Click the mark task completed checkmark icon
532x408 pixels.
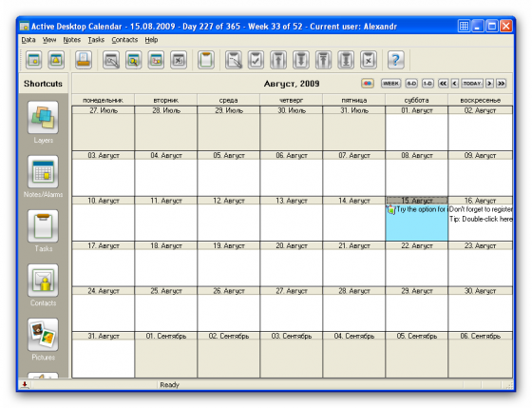[256, 60]
